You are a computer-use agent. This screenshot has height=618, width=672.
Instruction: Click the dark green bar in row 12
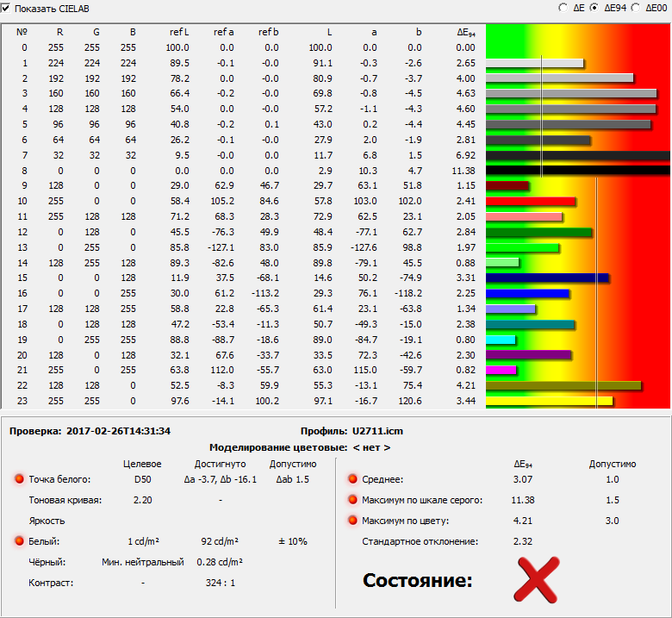538,232
